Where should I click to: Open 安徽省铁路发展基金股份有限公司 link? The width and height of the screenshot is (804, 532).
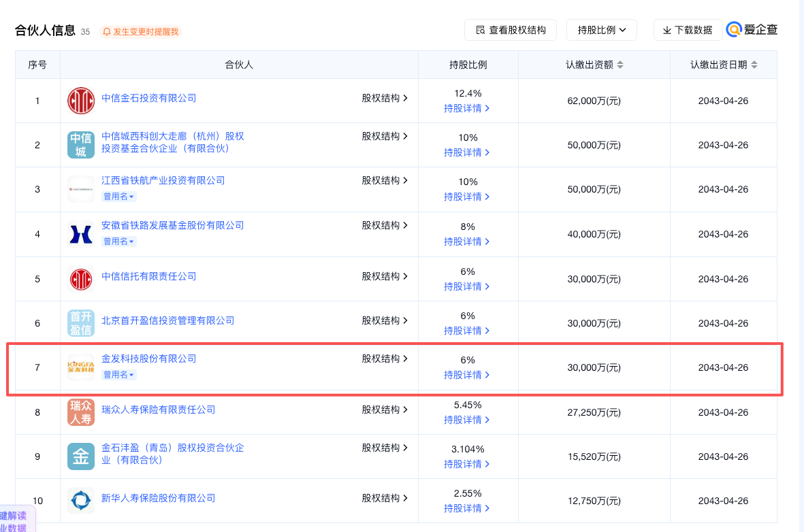pyautogui.click(x=172, y=225)
